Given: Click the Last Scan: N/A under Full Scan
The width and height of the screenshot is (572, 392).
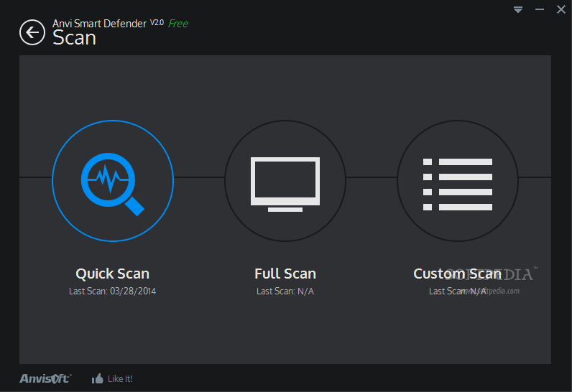Looking at the screenshot, I should click(x=285, y=291).
